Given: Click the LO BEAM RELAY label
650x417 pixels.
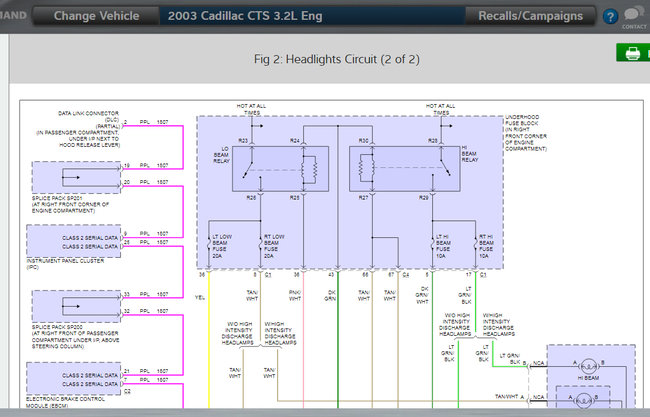Looking at the screenshot, I should pyautogui.click(x=221, y=155).
